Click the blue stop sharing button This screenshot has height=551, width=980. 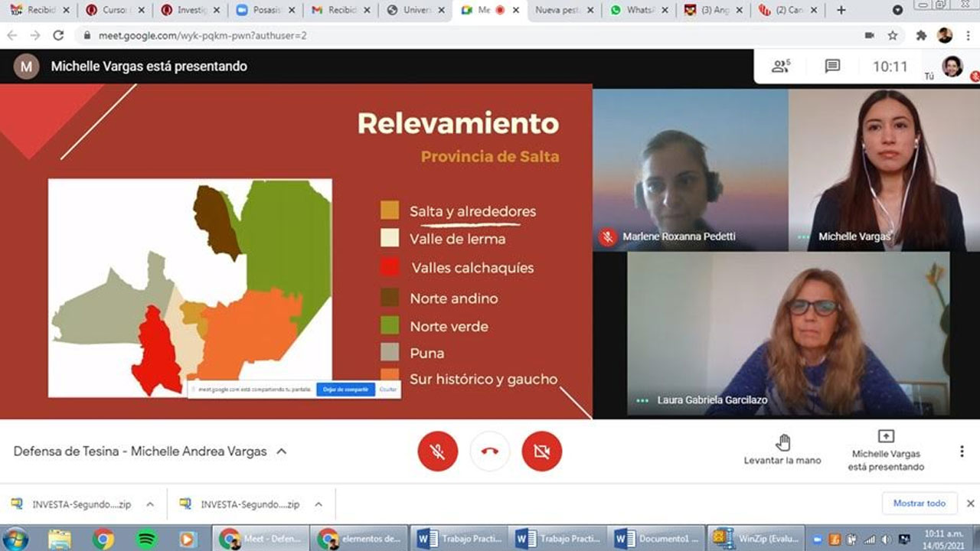[345, 390]
